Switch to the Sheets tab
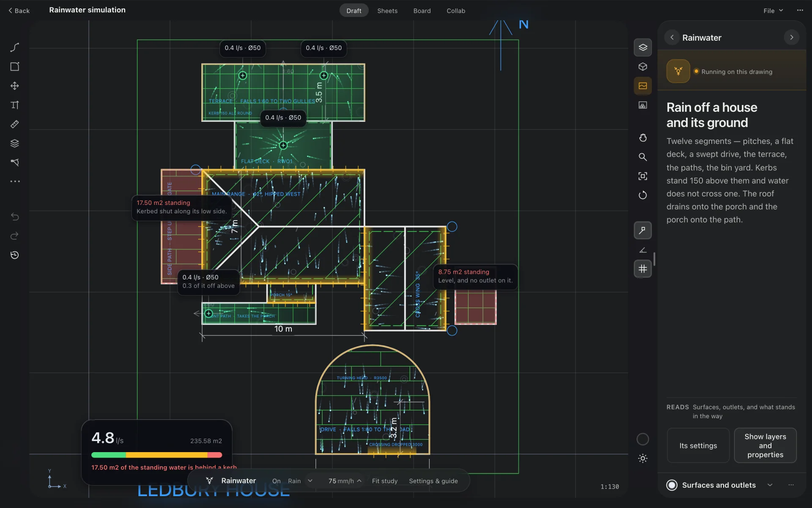This screenshot has width=812, height=508. pyautogui.click(x=387, y=11)
